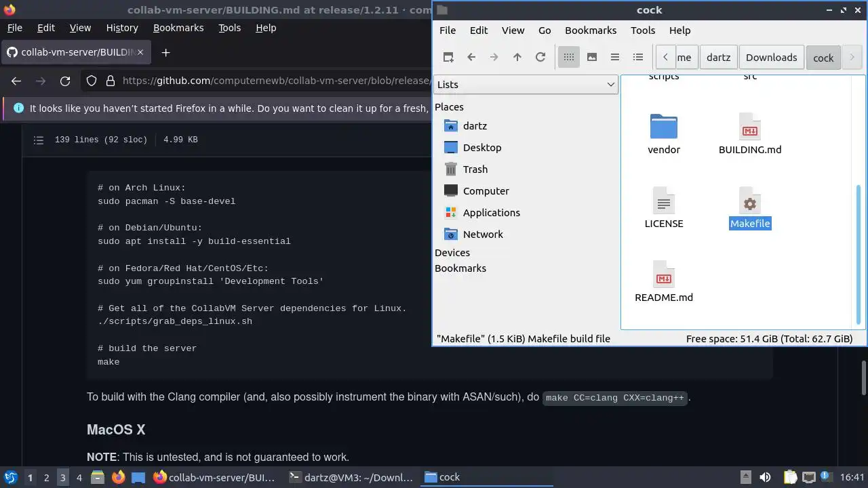Select the vendor folder icon
The height and width of the screenshot is (488, 868).
point(664,127)
